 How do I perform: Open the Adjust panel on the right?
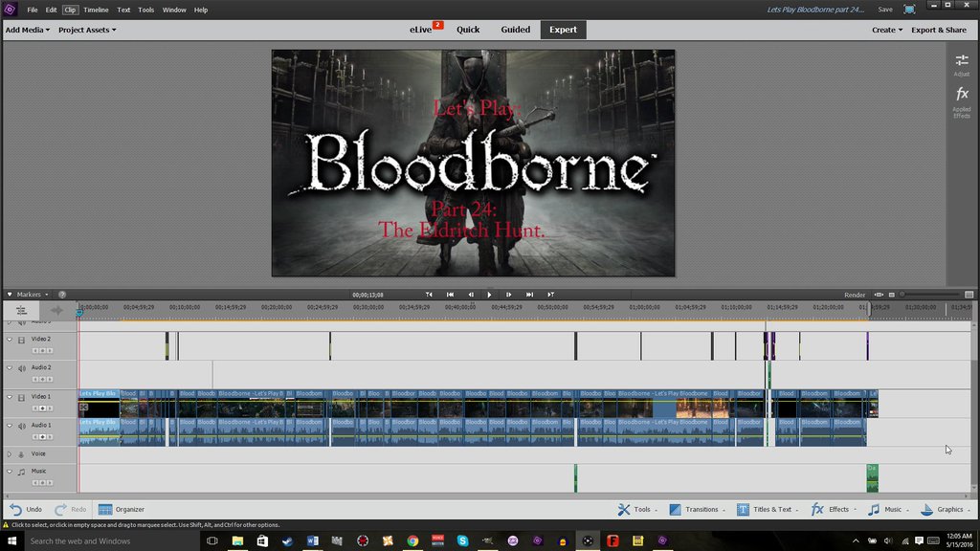click(x=961, y=64)
